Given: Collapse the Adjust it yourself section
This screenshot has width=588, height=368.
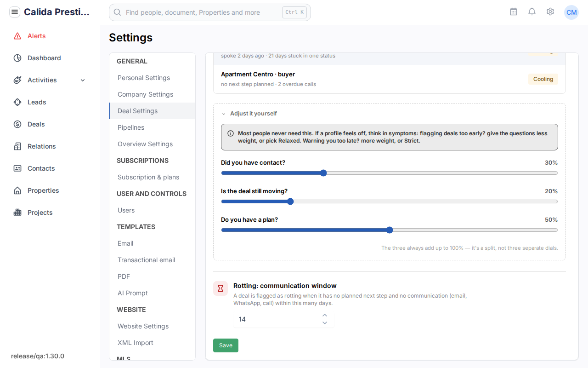Looking at the screenshot, I should point(249,114).
